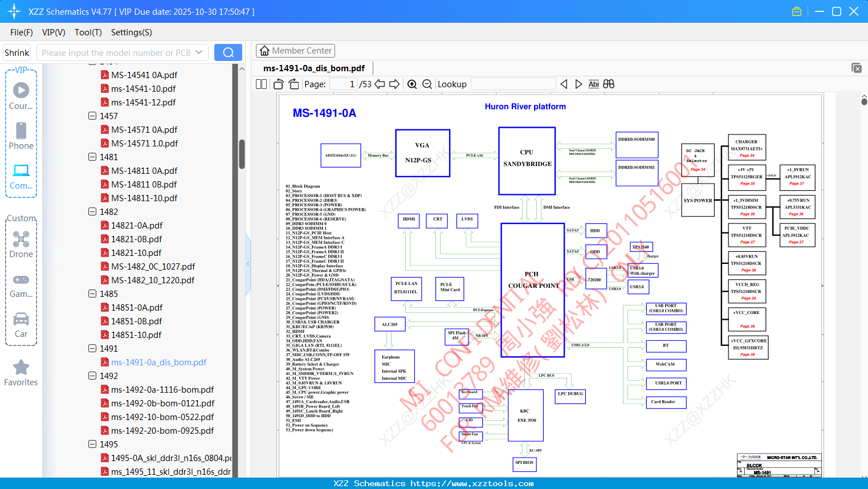Click the blue search button
The width and height of the screenshot is (868, 489).
tap(228, 52)
